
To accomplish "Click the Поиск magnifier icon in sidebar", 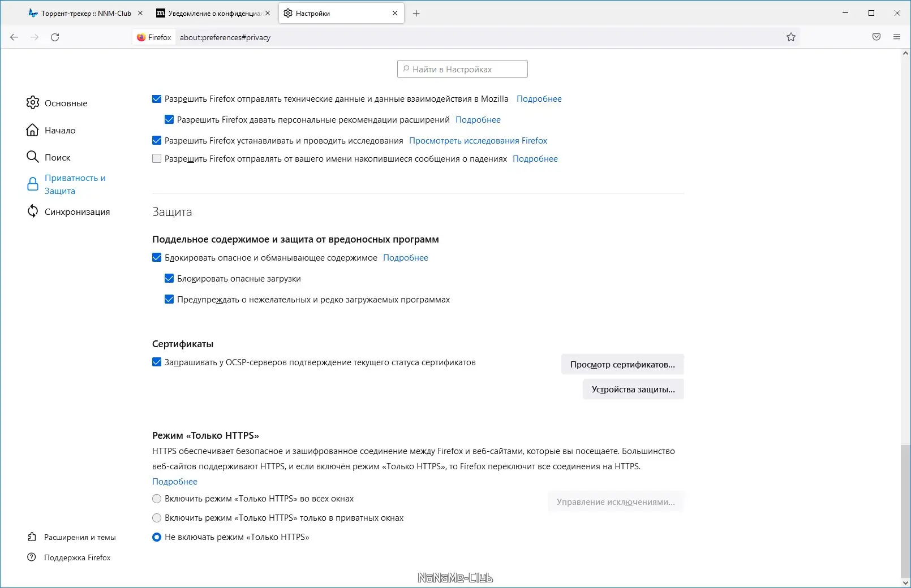I will click(x=33, y=157).
